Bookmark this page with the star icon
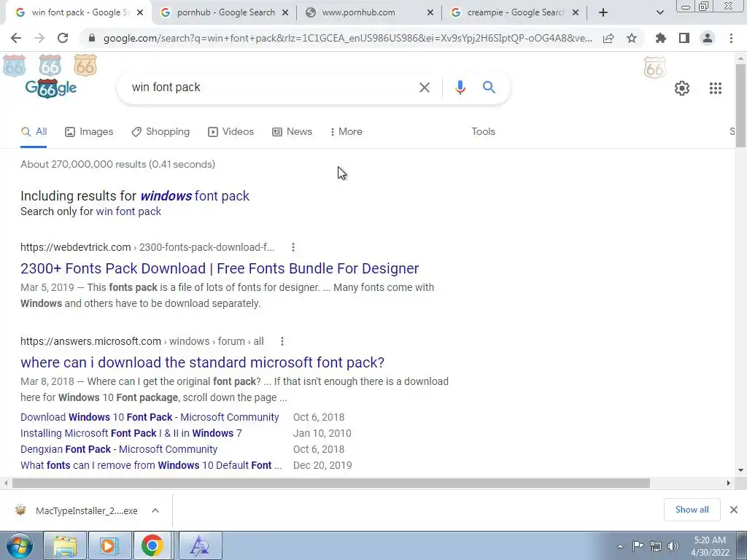 632,38
